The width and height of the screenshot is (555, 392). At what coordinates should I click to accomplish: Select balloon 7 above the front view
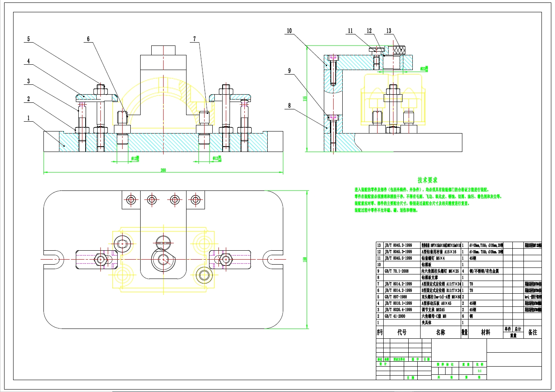pyautogui.click(x=193, y=38)
